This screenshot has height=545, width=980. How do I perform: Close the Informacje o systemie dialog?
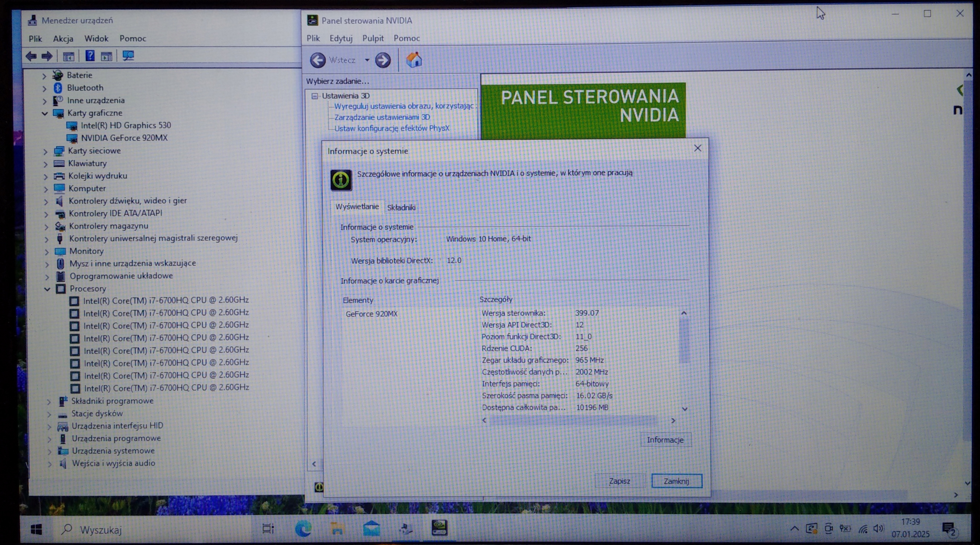(697, 148)
